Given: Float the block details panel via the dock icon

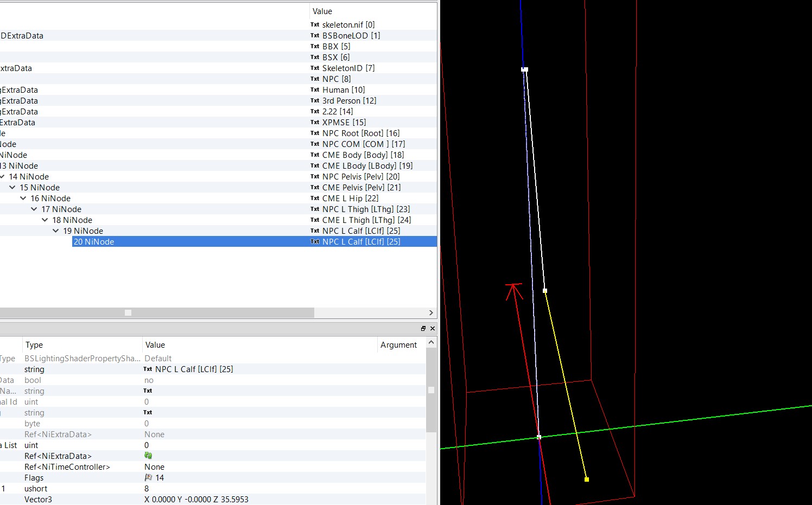Looking at the screenshot, I should point(423,328).
